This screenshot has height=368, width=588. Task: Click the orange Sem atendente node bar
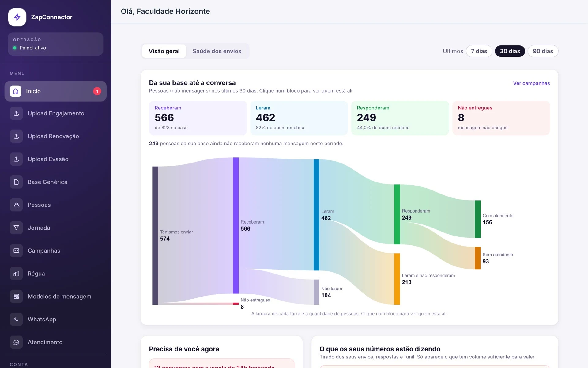click(x=478, y=258)
